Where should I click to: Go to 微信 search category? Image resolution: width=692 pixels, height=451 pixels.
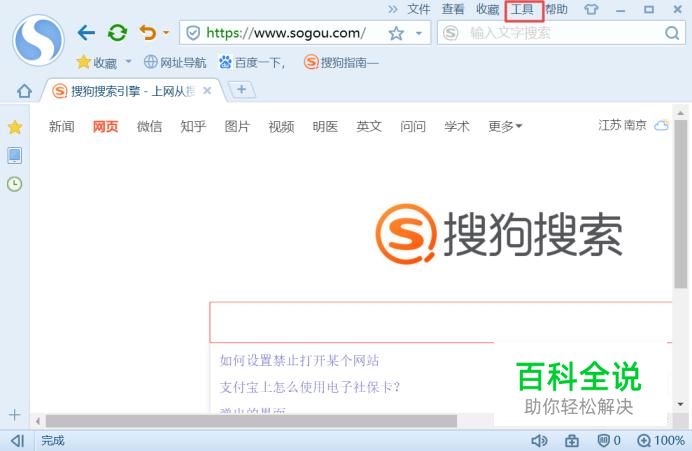(149, 127)
